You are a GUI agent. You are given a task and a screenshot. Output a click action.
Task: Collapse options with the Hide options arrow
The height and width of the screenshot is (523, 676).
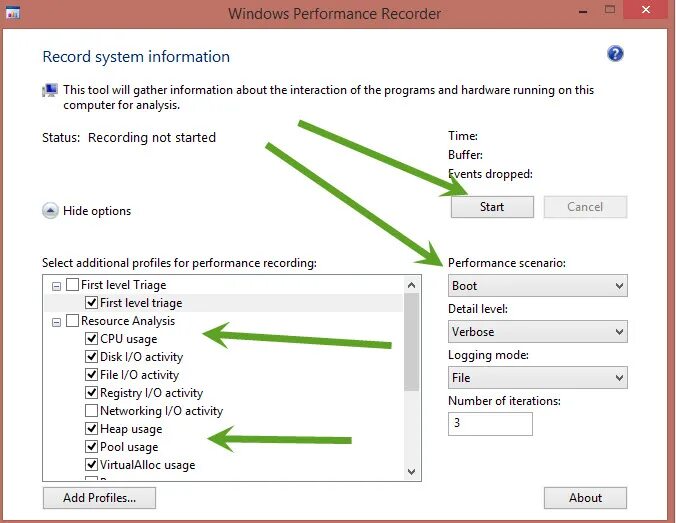(50, 211)
